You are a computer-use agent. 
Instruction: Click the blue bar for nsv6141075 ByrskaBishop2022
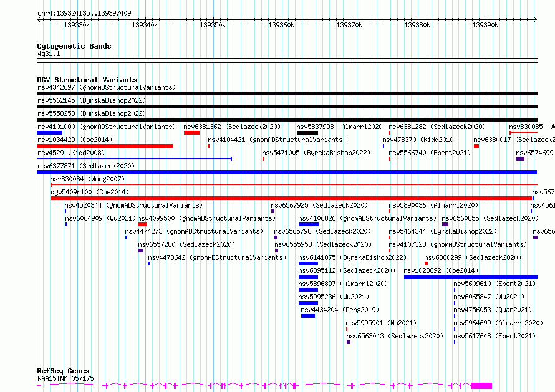pyautogui.click(x=308, y=264)
